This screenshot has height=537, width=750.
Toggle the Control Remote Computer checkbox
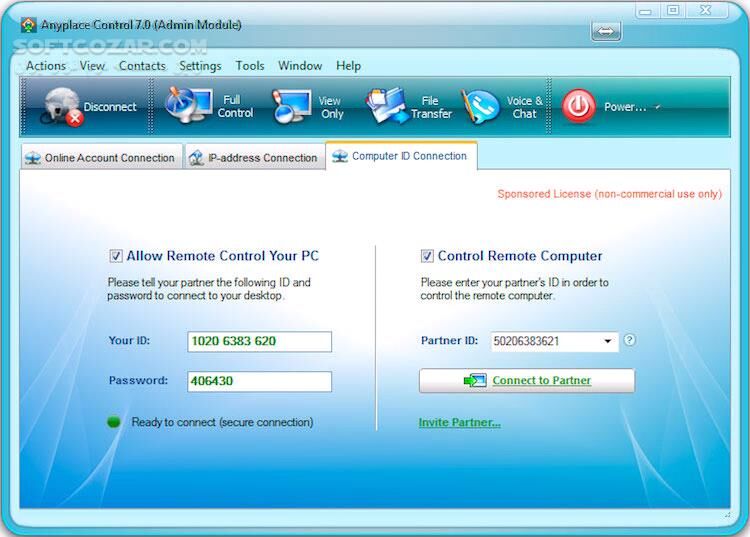[427, 256]
